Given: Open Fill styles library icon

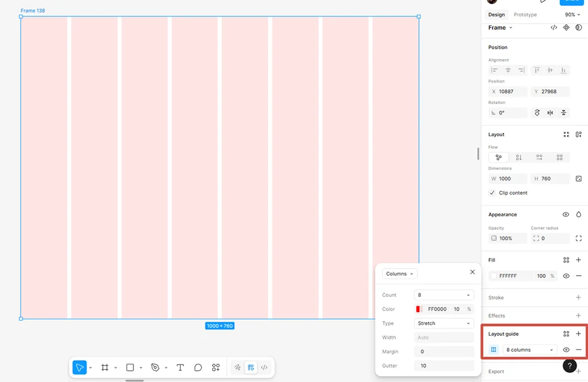Looking at the screenshot, I should tap(566, 260).
